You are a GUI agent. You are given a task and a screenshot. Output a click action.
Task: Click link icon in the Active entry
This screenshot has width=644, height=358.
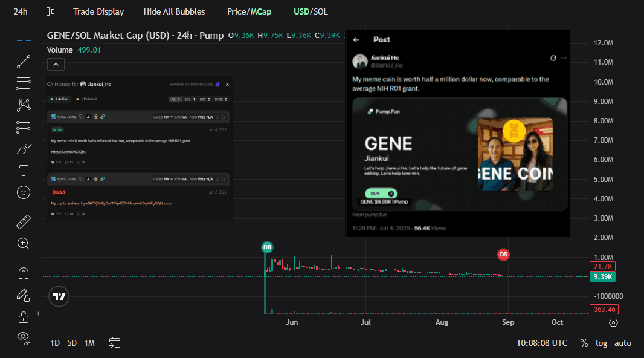[102, 117]
